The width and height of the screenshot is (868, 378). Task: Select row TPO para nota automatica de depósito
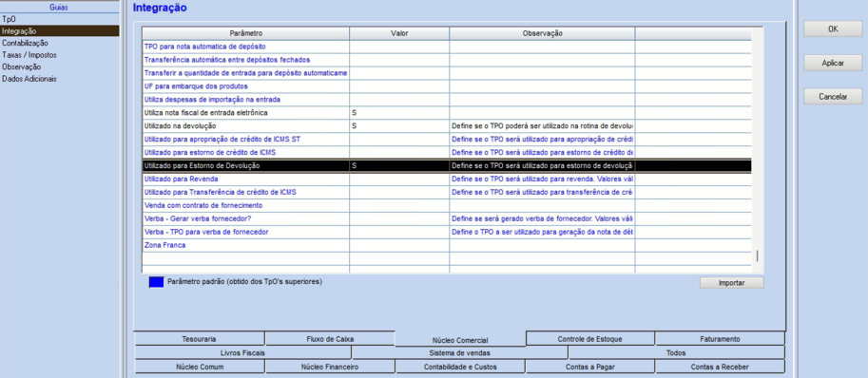tap(446, 47)
